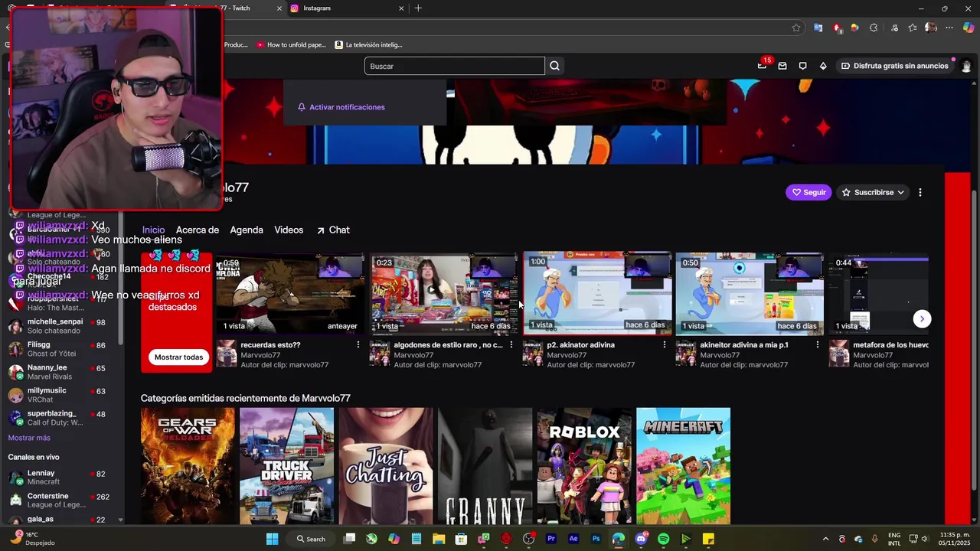Open Discord from the taskbar
The width and height of the screenshot is (980, 551).
(x=641, y=539)
